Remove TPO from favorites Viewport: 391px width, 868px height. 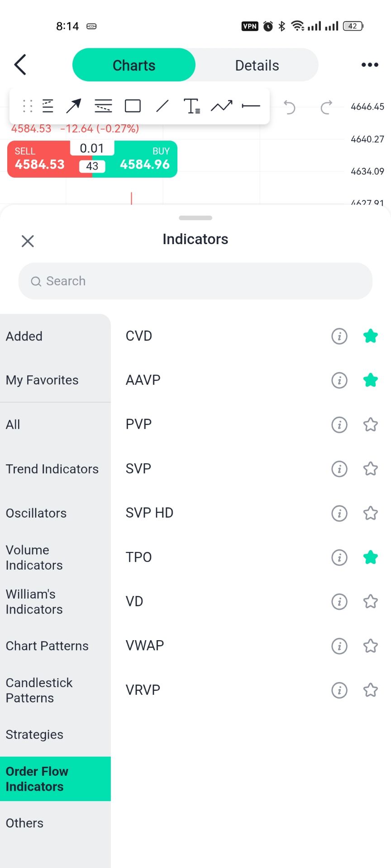371,557
